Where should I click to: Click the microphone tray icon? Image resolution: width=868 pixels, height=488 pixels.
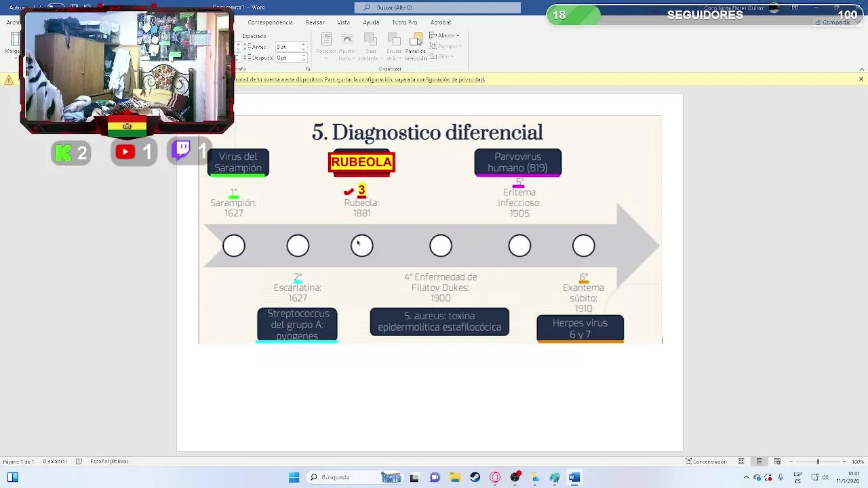coord(781,477)
